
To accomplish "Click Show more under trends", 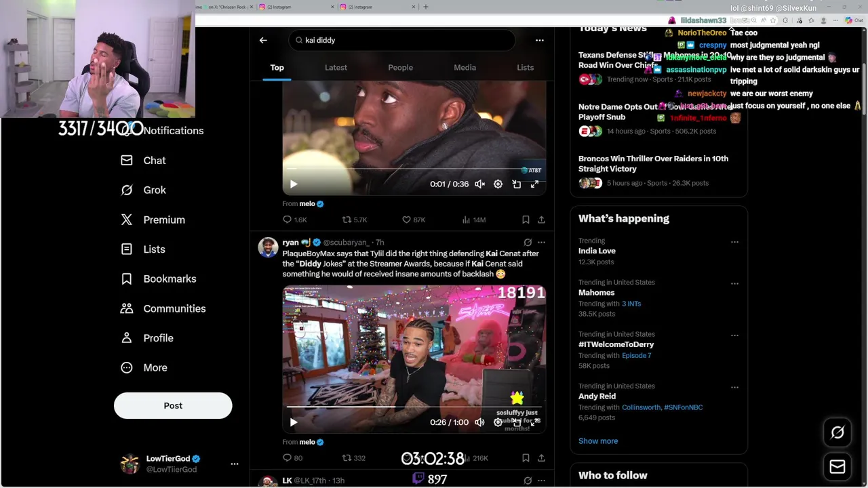I will point(598,441).
